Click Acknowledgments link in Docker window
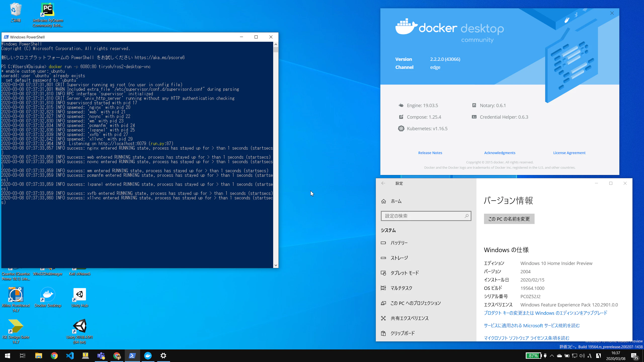 pos(500,153)
